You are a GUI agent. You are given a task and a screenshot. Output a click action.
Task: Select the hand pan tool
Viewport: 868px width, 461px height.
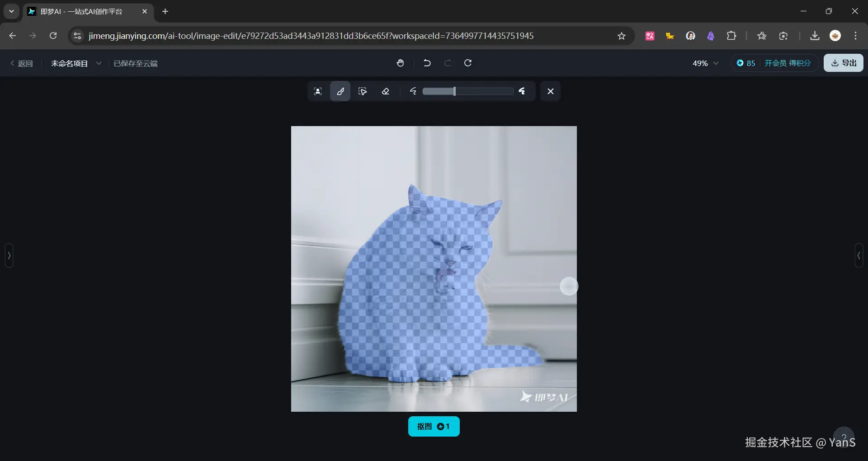pos(401,63)
